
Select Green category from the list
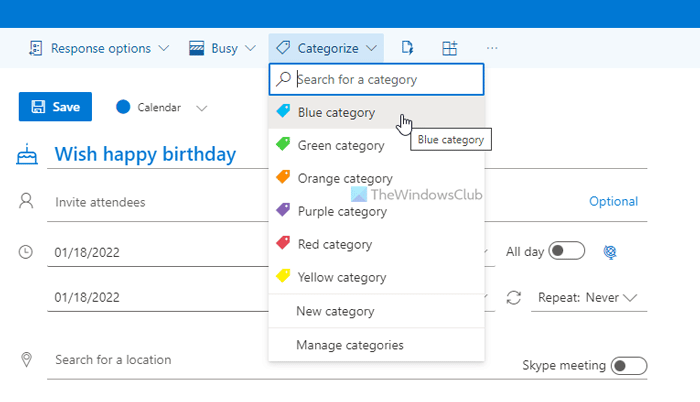[x=340, y=146]
